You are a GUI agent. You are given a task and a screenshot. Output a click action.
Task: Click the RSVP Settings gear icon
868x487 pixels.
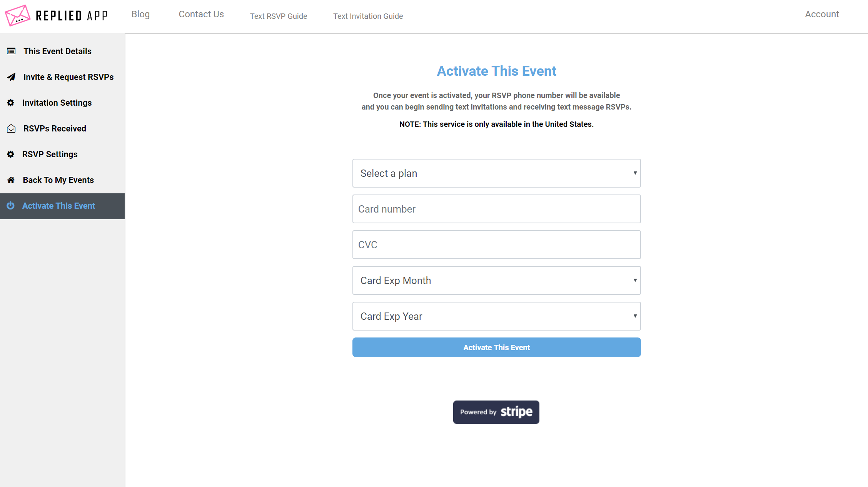click(11, 154)
